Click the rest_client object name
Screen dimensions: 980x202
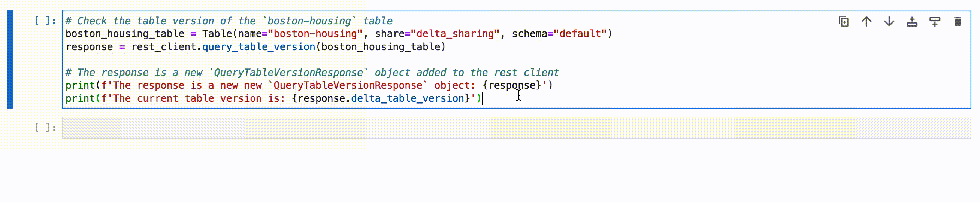click(x=164, y=47)
